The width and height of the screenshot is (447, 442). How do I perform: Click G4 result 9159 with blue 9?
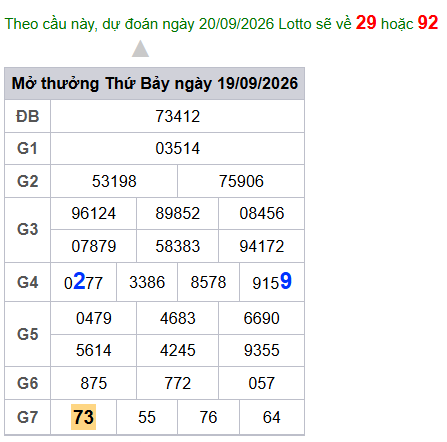point(272,282)
